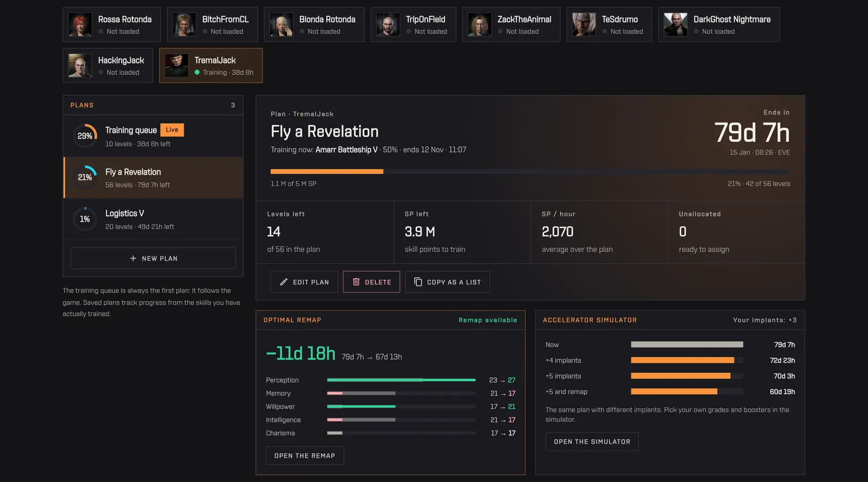The width and height of the screenshot is (868, 482).
Task: Click the SP left stat card
Action: [x=462, y=233]
